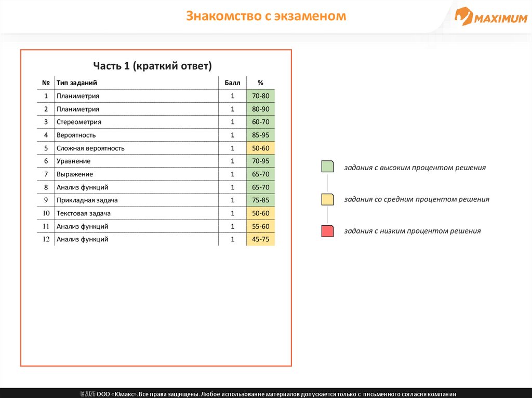The height and width of the screenshot is (398, 532).
Task: Click the '65-70' cell in row 8
Action: pos(261,187)
